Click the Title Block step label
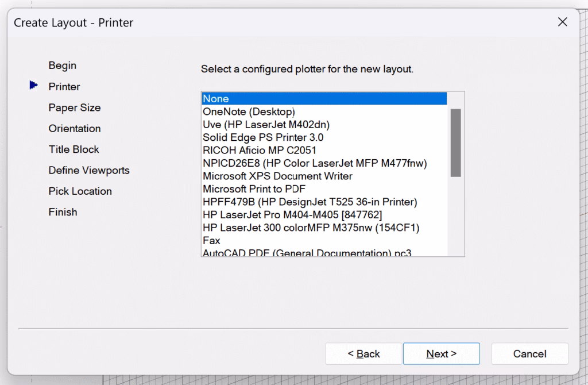This screenshot has height=385, width=588. [74, 149]
